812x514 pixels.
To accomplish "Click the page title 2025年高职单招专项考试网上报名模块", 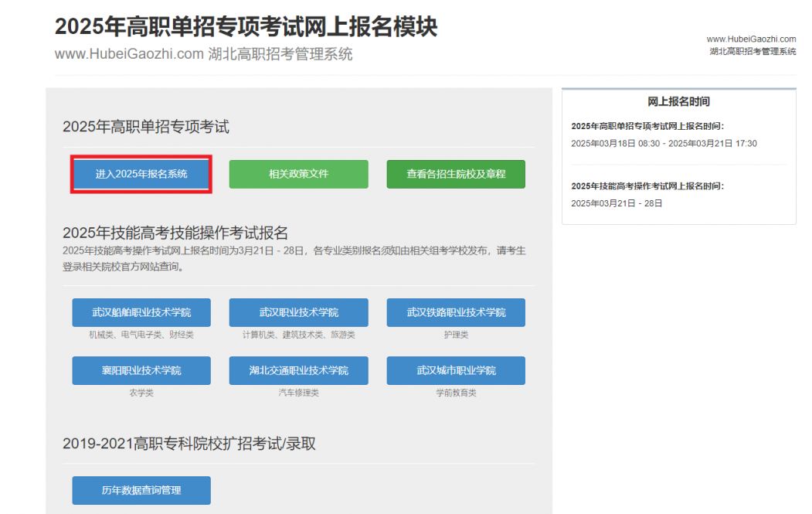I will pyautogui.click(x=246, y=26).
